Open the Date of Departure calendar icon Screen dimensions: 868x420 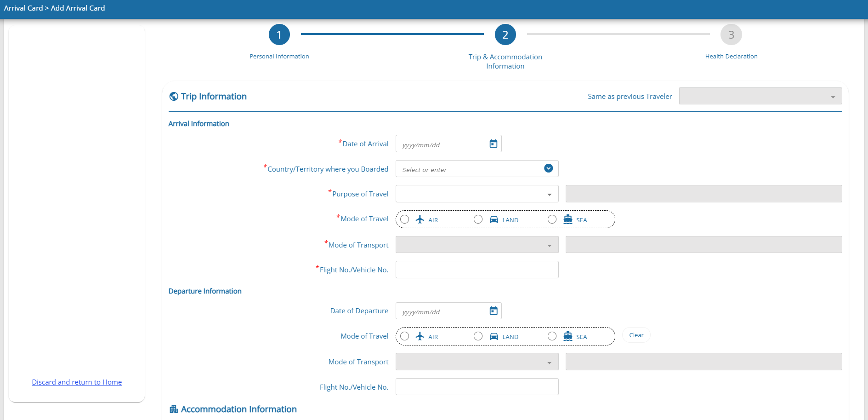pyautogui.click(x=493, y=311)
